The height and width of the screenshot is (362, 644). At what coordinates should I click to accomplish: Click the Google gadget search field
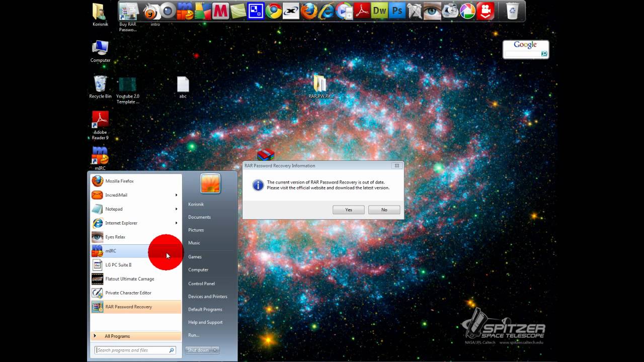(x=522, y=53)
